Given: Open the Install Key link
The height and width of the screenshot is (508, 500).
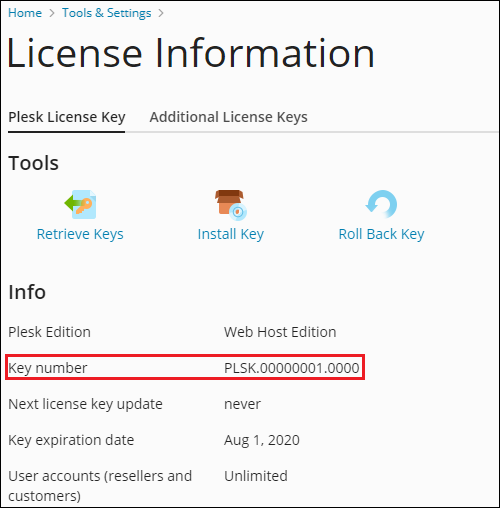Looking at the screenshot, I should pyautogui.click(x=231, y=234).
